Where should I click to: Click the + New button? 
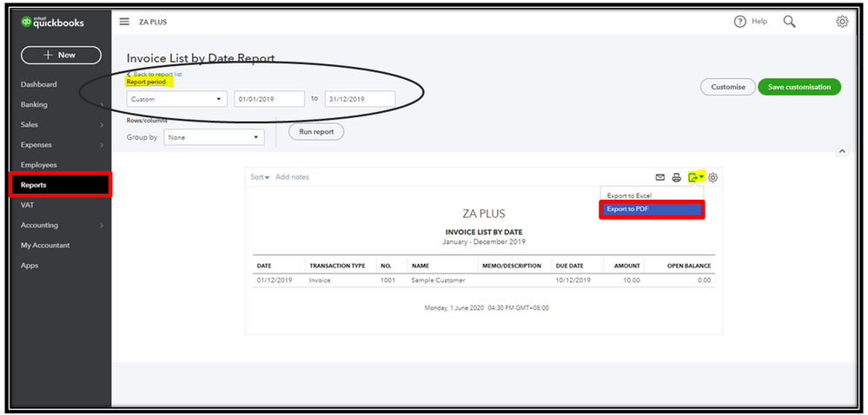coord(61,56)
